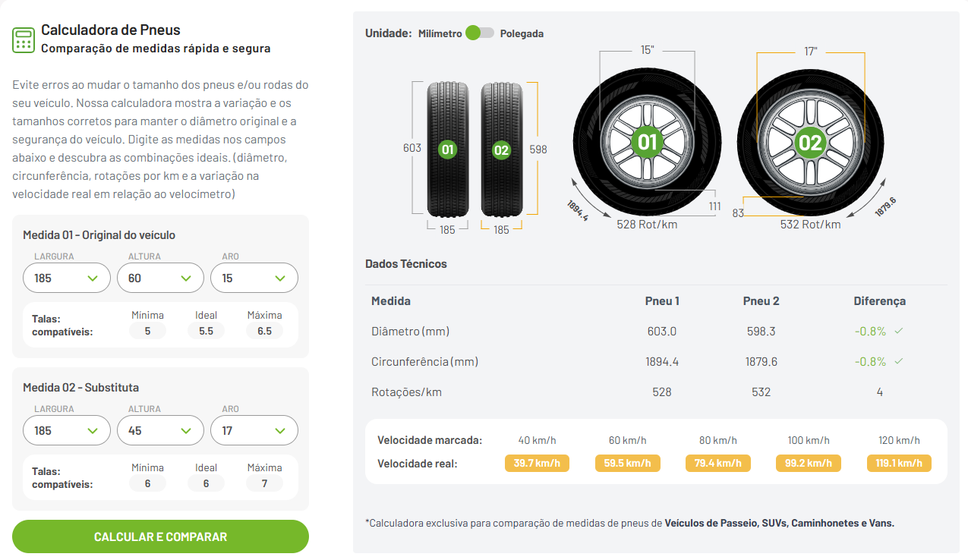Image resolution: width=968 pixels, height=560 pixels.
Task: Open Medida 01 Altura dropdown showing 60
Action: 160,278
